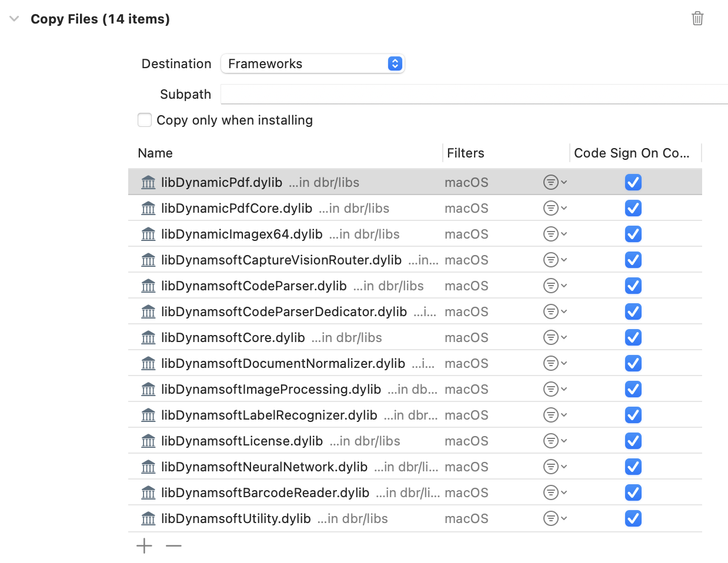Click the Filters column header
This screenshot has height=563, width=728.
(466, 153)
